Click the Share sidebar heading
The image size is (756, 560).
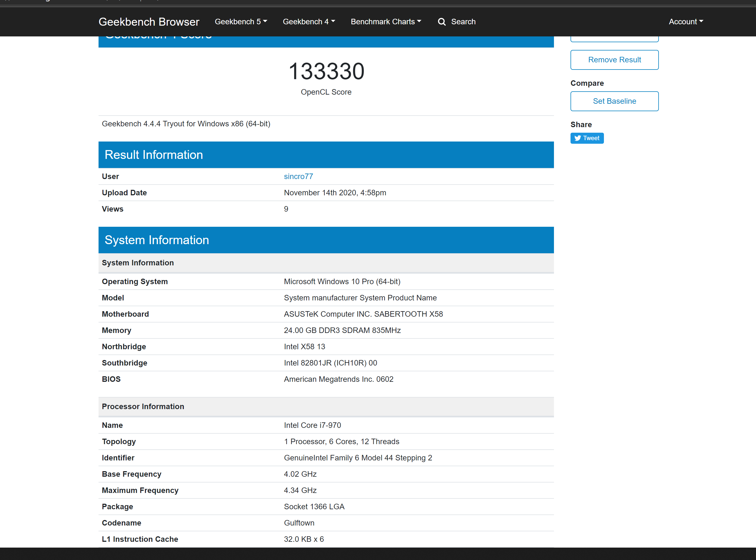pos(581,124)
